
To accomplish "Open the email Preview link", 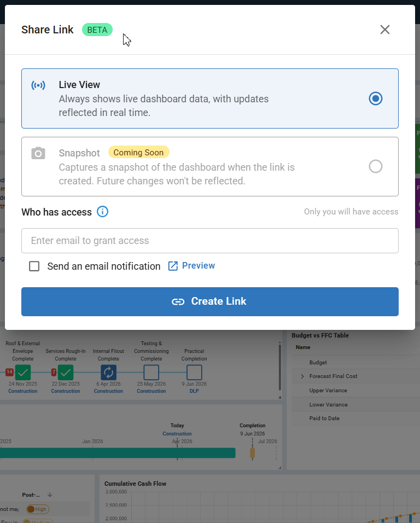I will pos(198,266).
